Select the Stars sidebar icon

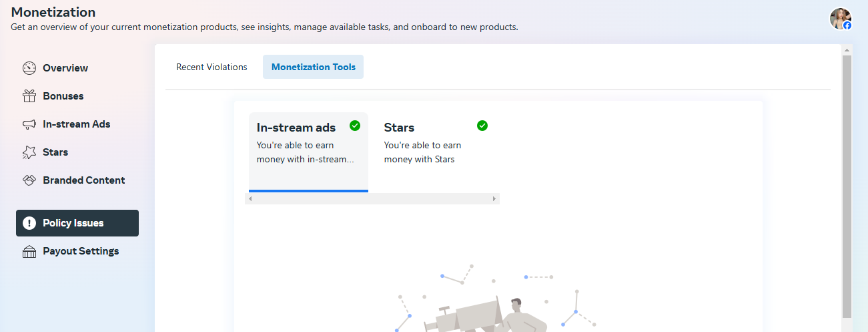(x=29, y=152)
